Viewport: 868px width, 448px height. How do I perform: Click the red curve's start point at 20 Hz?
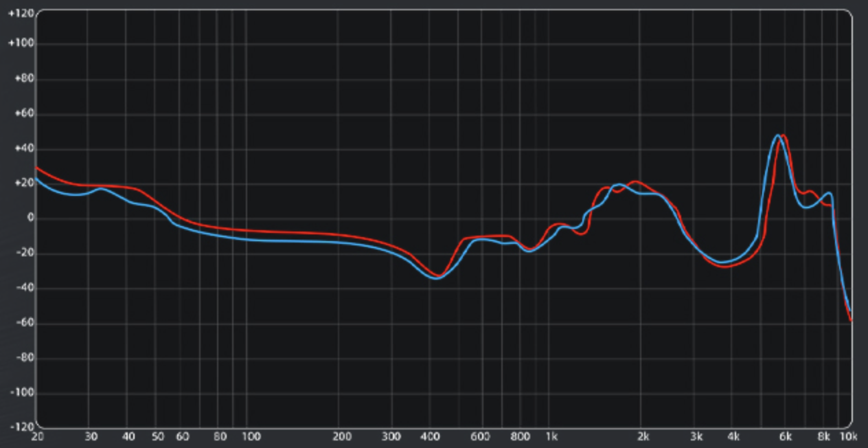pyautogui.click(x=37, y=168)
